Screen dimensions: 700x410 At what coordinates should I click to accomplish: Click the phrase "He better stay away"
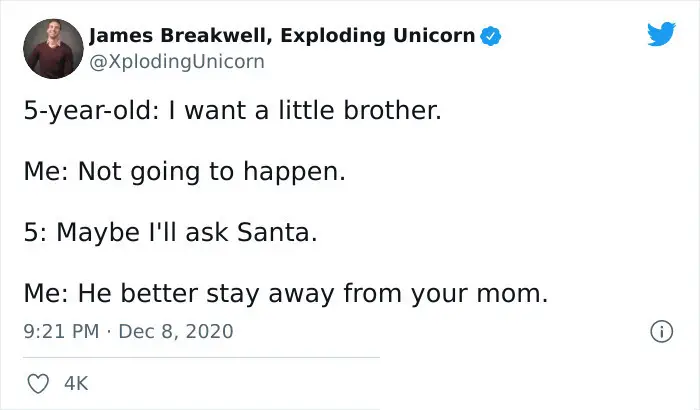pyautogui.click(x=206, y=294)
